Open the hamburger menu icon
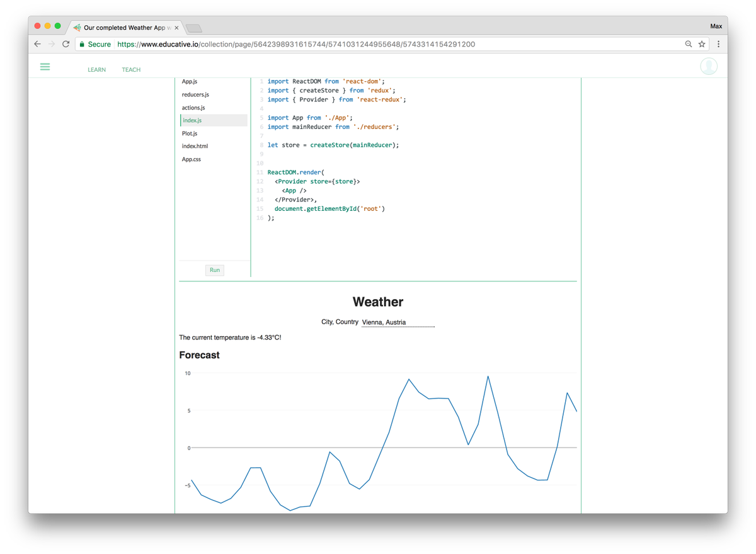 45,66
